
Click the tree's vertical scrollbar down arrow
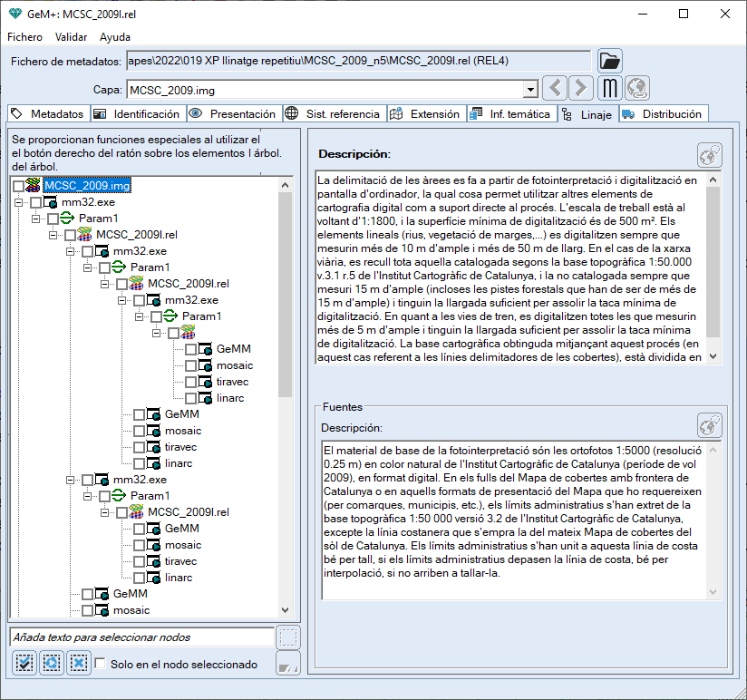pyautogui.click(x=286, y=611)
